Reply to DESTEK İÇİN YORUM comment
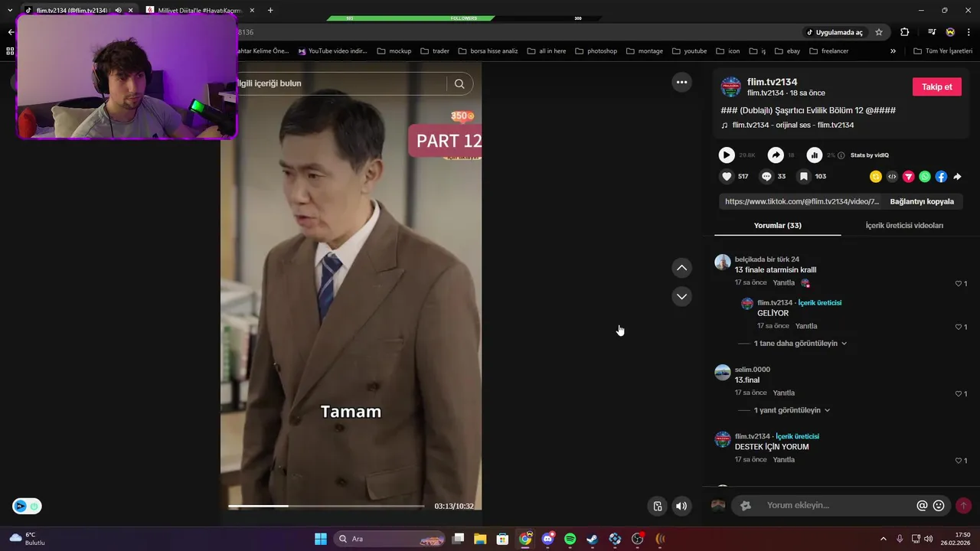Image resolution: width=980 pixels, height=551 pixels. (x=784, y=460)
